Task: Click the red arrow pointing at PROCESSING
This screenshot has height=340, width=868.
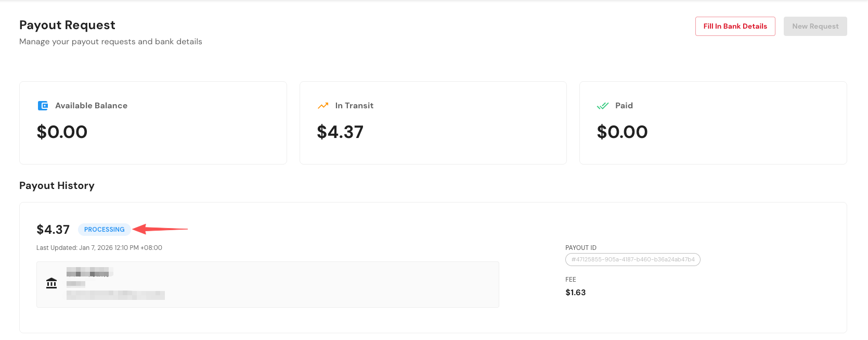Action: (x=160, y=229)
